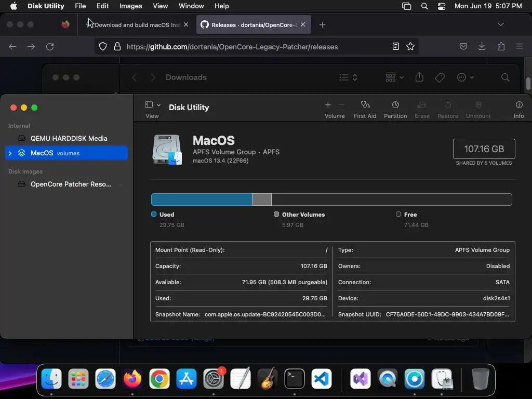
Task: Open QuickTime Player from the Dock
Action: click(388, 379)
